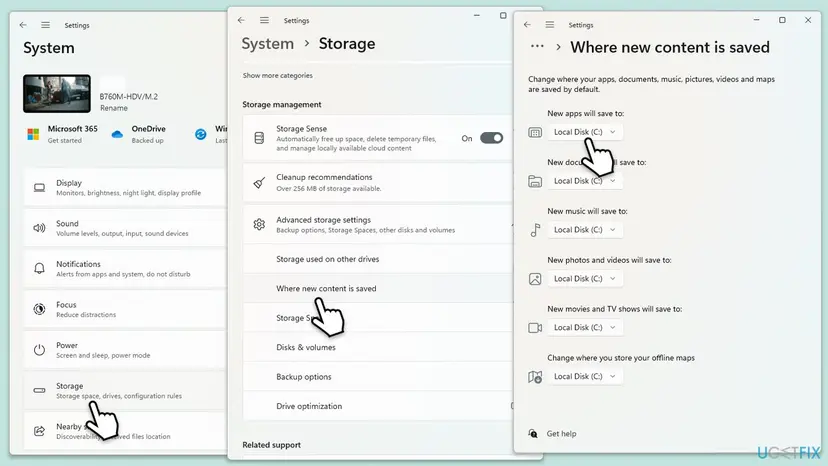Click the Sound speaker icon
This screenshot has height=466, width=828.
pos(40,228)
